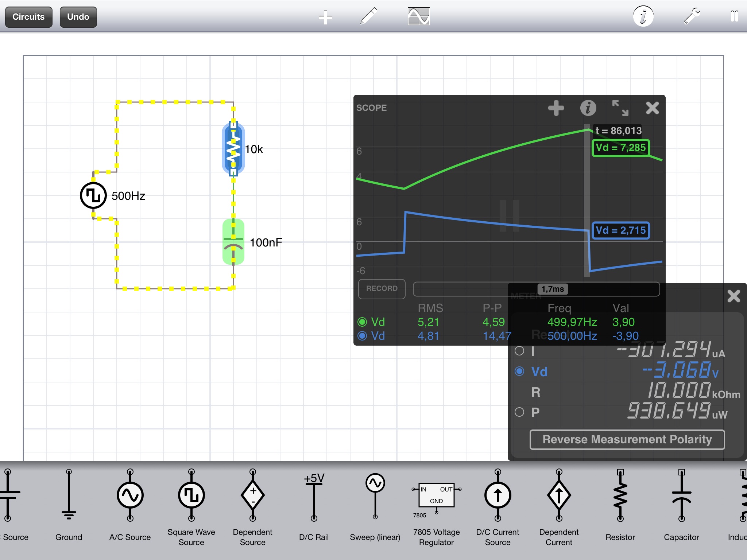
Task: Click the 10k resistor label
Action: point(254,149)
